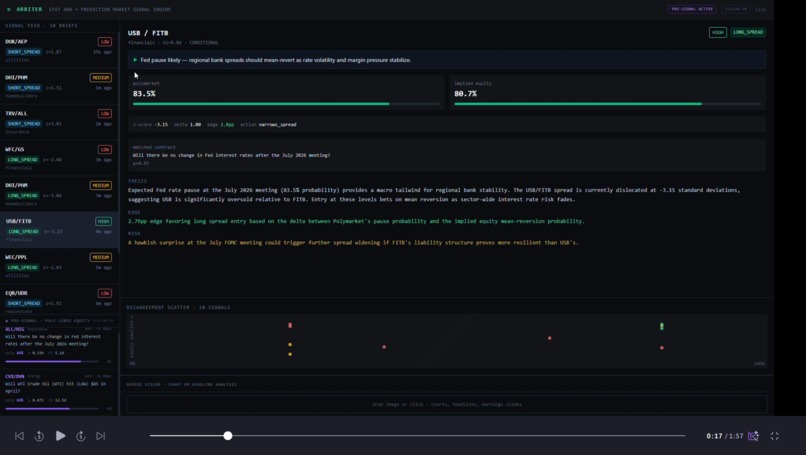Click the HIGH badge in detail header
The width and height of the screenshot is (806, 455).
coord(718,32)
